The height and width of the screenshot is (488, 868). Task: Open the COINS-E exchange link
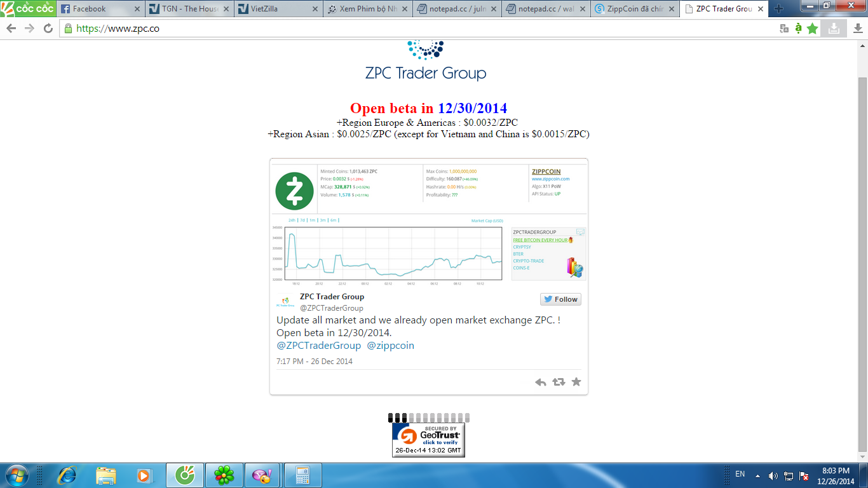coord(521,268)
